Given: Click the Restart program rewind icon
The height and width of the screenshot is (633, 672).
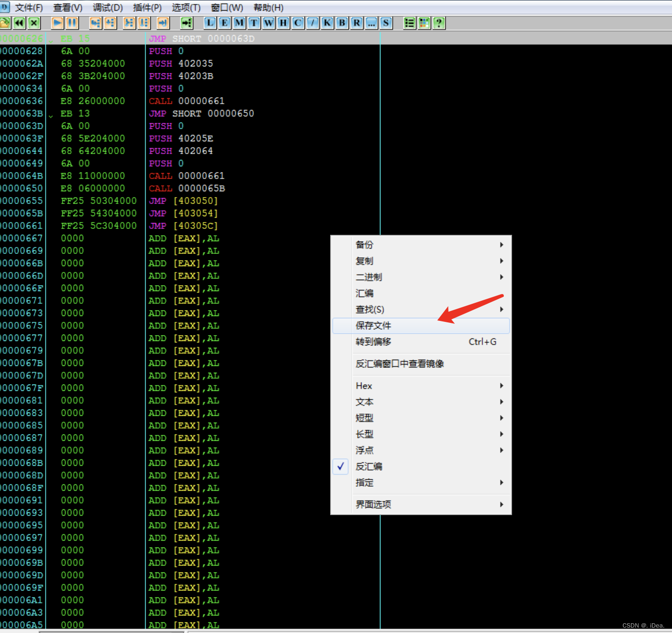Looking at the screenshot, I should coord(19,23).
